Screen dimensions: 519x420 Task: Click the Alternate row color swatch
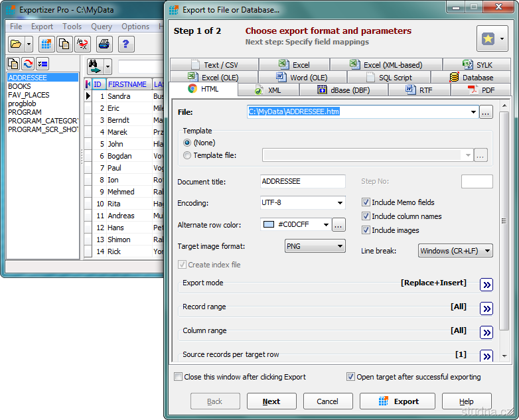coord(269,225)
